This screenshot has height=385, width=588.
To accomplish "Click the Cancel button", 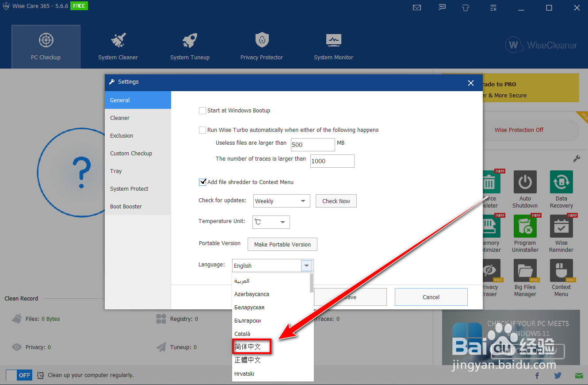I will tap(431, 297).
